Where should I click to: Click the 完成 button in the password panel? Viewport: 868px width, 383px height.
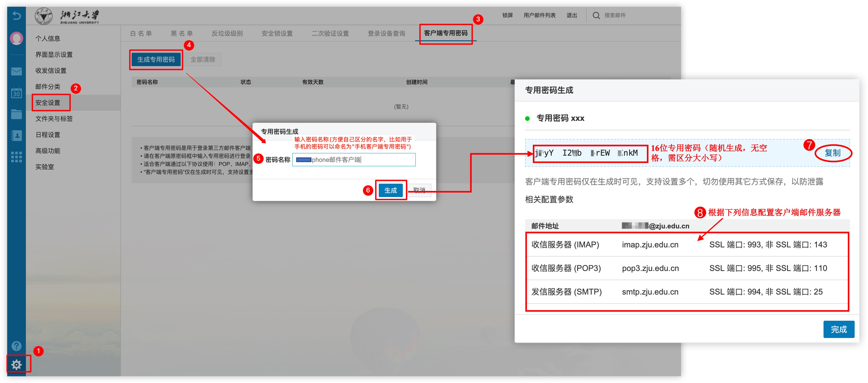coord(839,329)
